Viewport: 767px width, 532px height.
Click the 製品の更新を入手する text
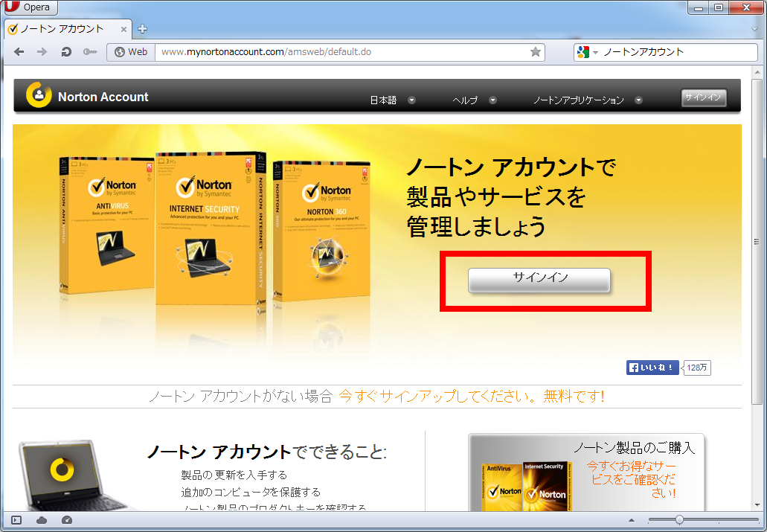234,475
